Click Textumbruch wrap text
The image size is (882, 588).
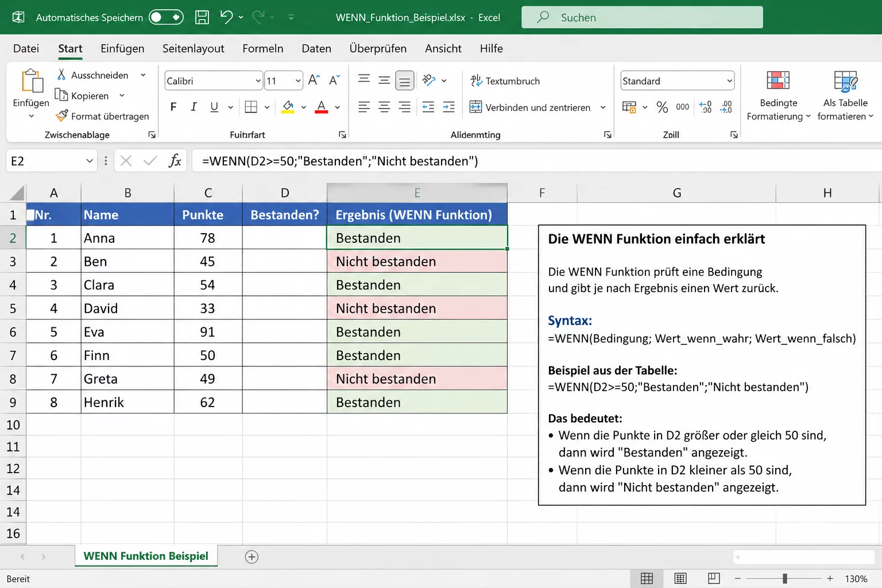click(505, 81)
